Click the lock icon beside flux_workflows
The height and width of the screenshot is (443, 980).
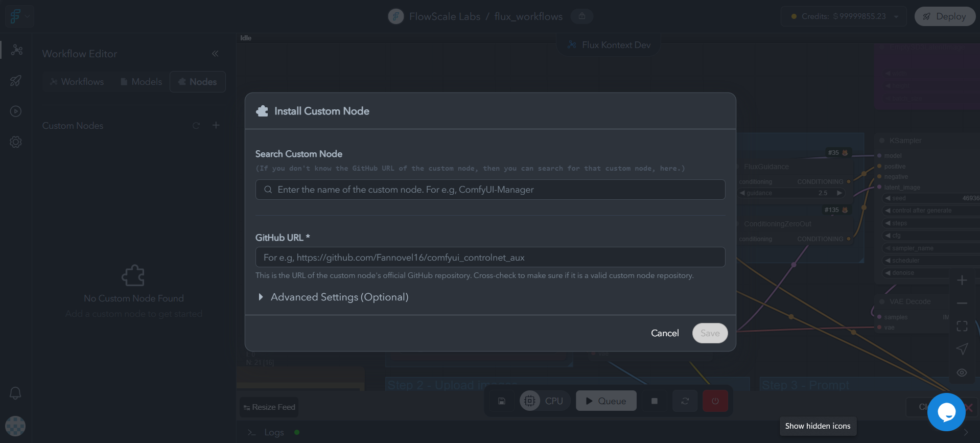tap(581, 16)
